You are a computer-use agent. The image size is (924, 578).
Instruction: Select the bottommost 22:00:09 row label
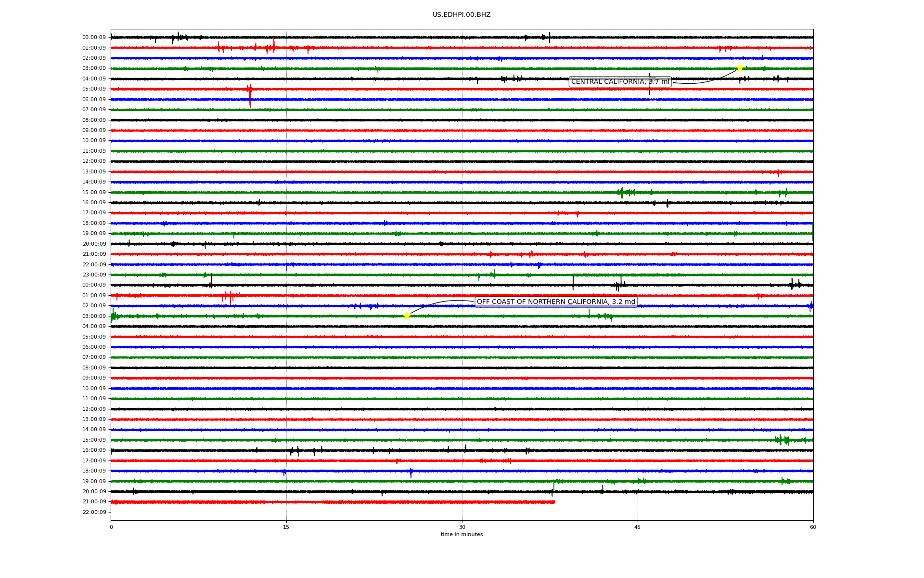94,512
